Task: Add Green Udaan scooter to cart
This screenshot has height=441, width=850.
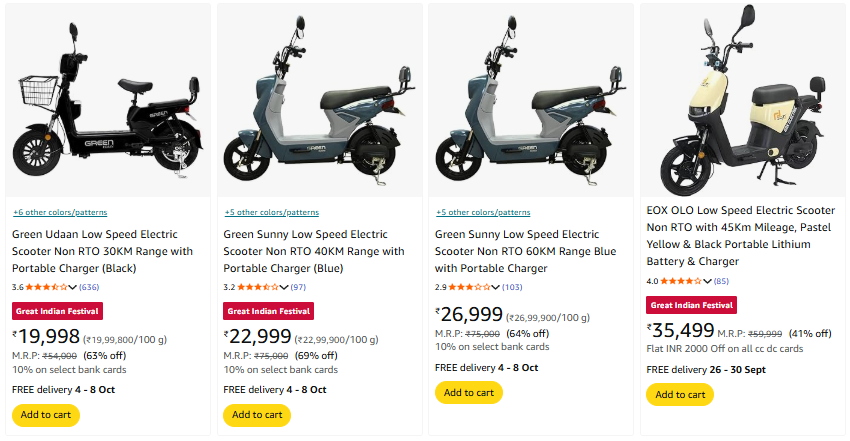Action: pos(45,414)
